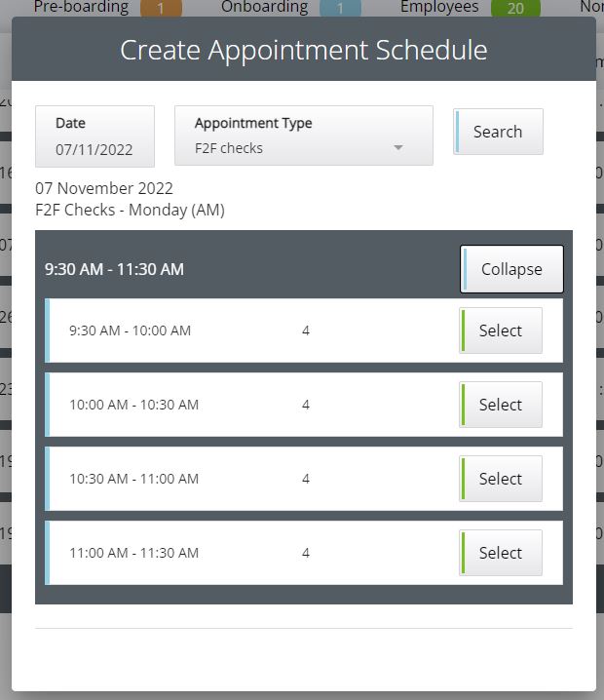
Task: Choose Select for 10:30 AM - 11:00 AM
Action: point(501,479)
